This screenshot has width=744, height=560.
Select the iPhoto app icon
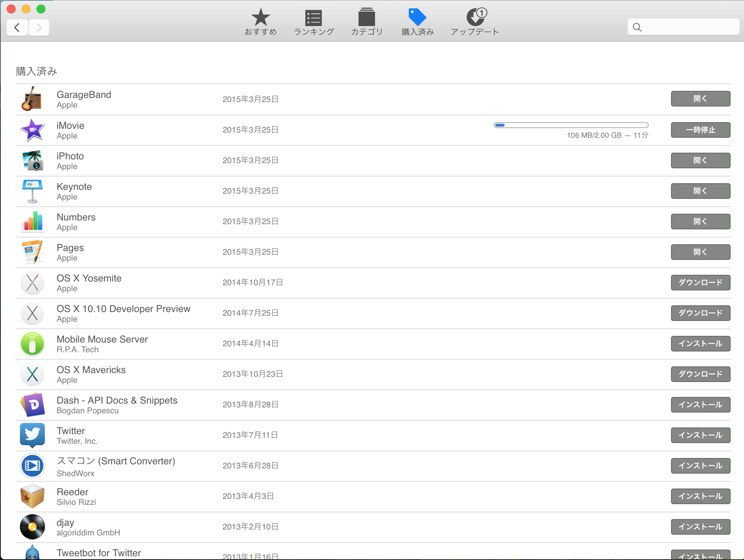coord(32,160)
